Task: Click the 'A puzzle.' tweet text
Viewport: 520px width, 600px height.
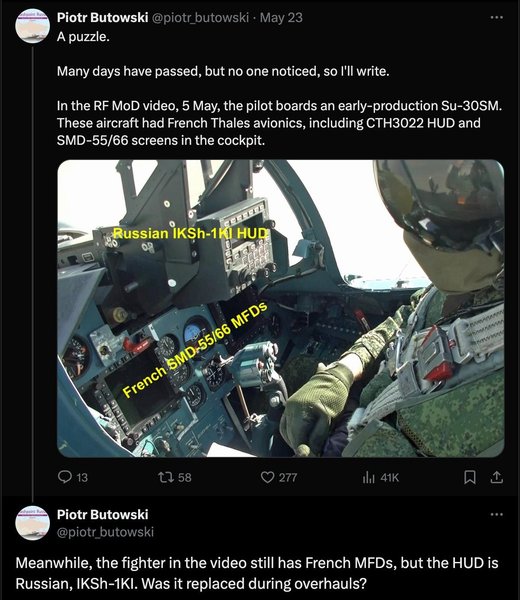Action: (x=83, y=37)
